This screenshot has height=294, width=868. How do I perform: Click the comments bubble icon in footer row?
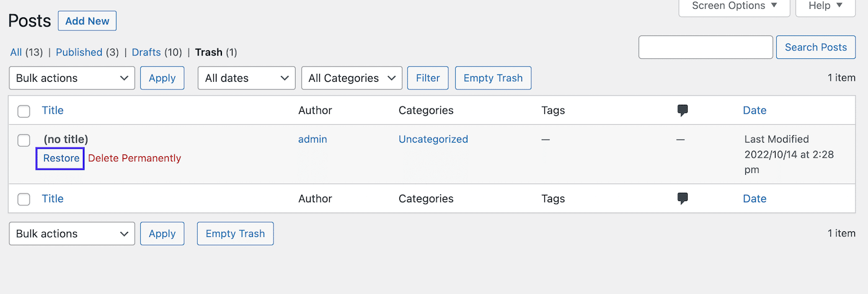[x=683, y=198]
